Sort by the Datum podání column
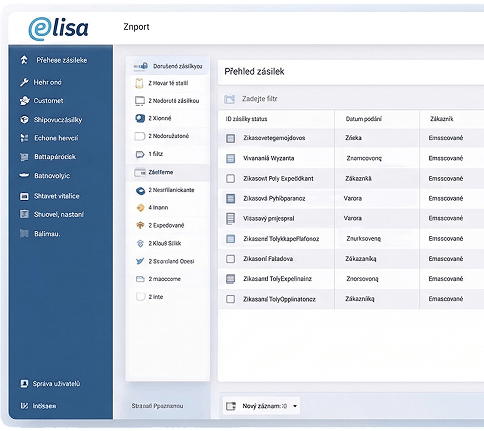 364,119
